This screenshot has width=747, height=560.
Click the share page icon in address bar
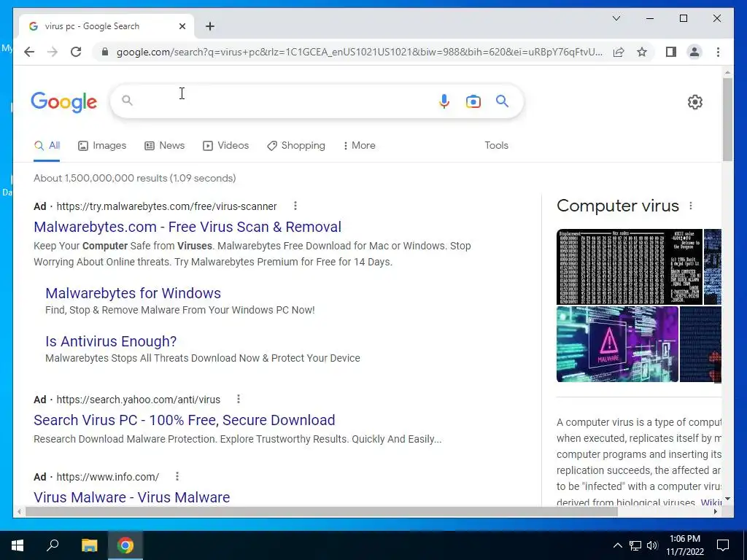[x=619, y=52]
